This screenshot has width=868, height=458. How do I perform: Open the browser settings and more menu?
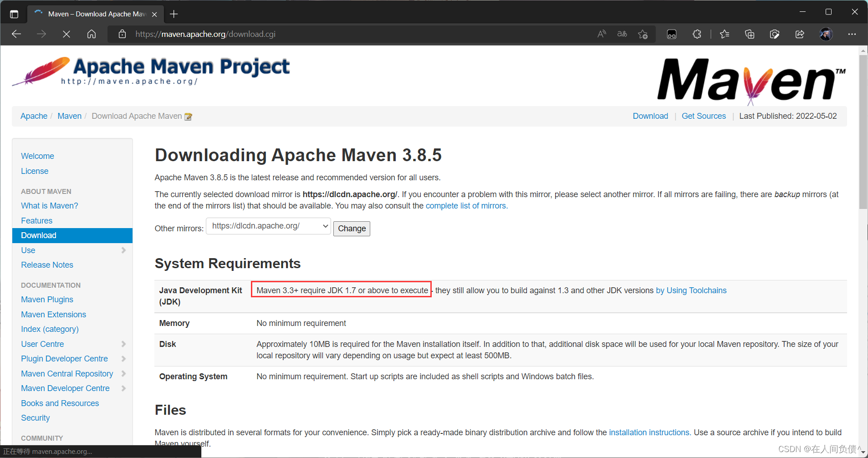click(852, 34)
